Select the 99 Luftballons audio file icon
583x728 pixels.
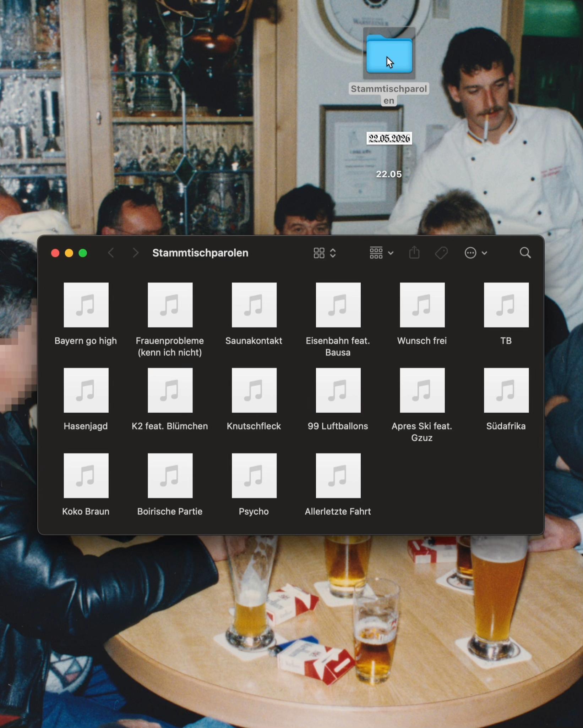[x=338, y=390]
